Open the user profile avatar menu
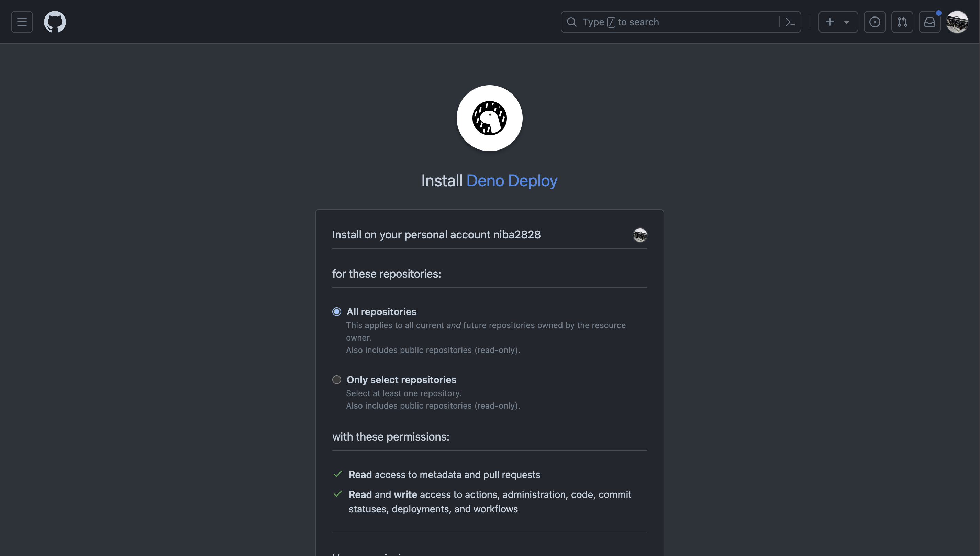This screenshot has width=980, height=556. pyautogui.click(x=957, y=22)
